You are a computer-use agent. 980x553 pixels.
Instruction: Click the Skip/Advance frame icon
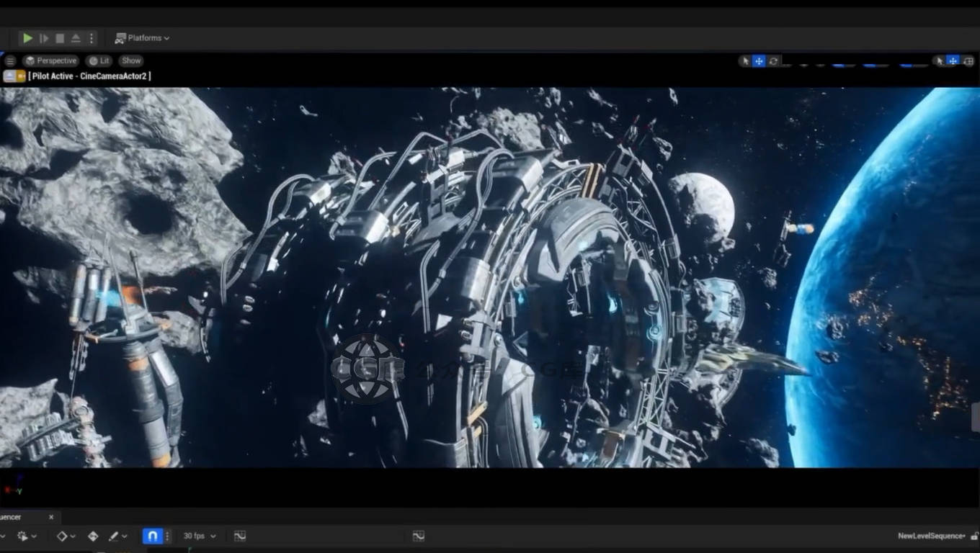coord(44,38)
